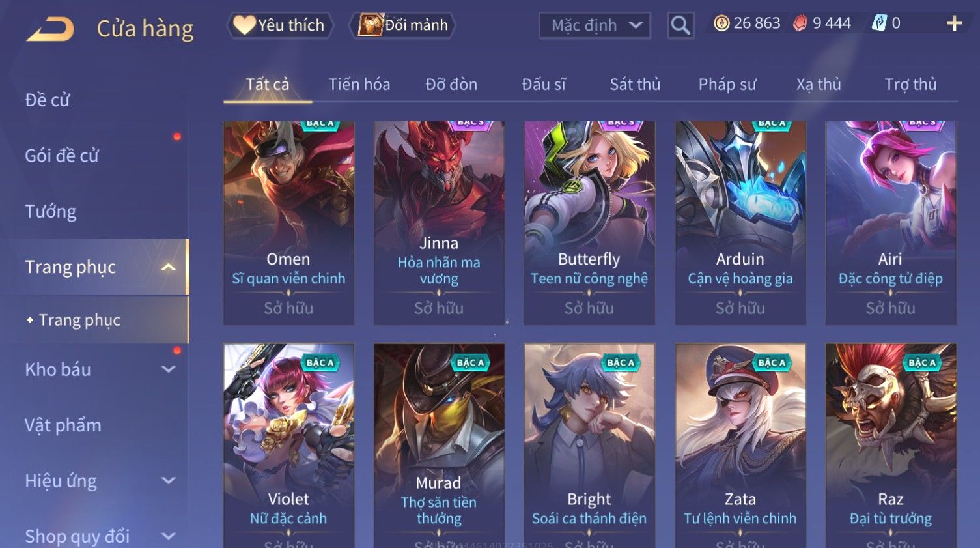Select the Zata Tư lệnh viễn chinh skin
Image resolution: width=980 pixels, height=548 pixels.
click(x=740, y=446)
